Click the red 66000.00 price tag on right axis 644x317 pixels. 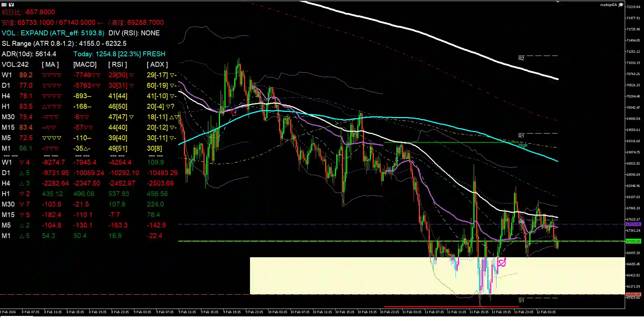coord(633,294)
